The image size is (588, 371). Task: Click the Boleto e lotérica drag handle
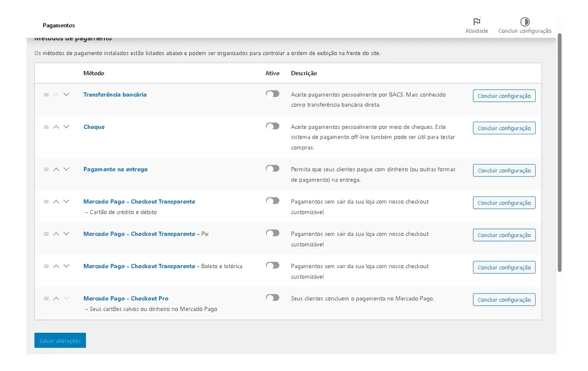click(47, 266)
